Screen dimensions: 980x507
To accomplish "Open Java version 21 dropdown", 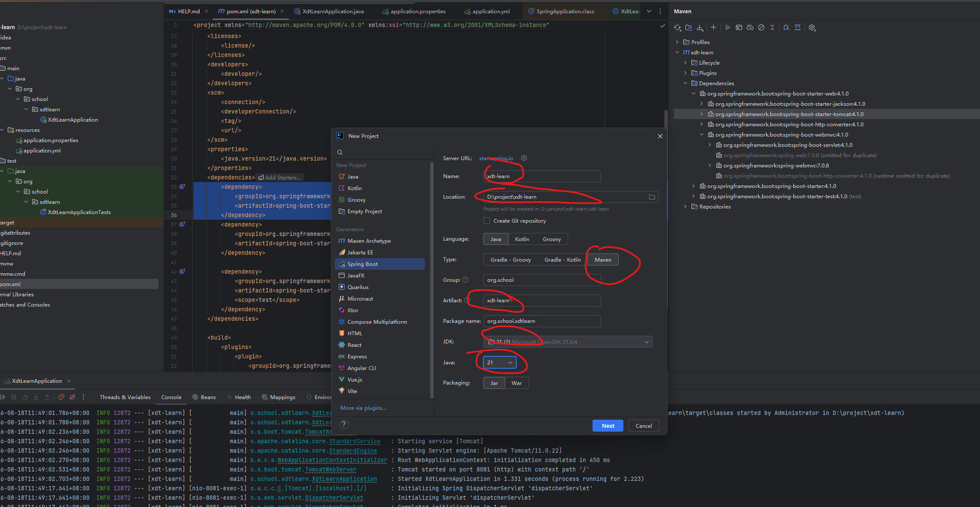I will [500, 362].
